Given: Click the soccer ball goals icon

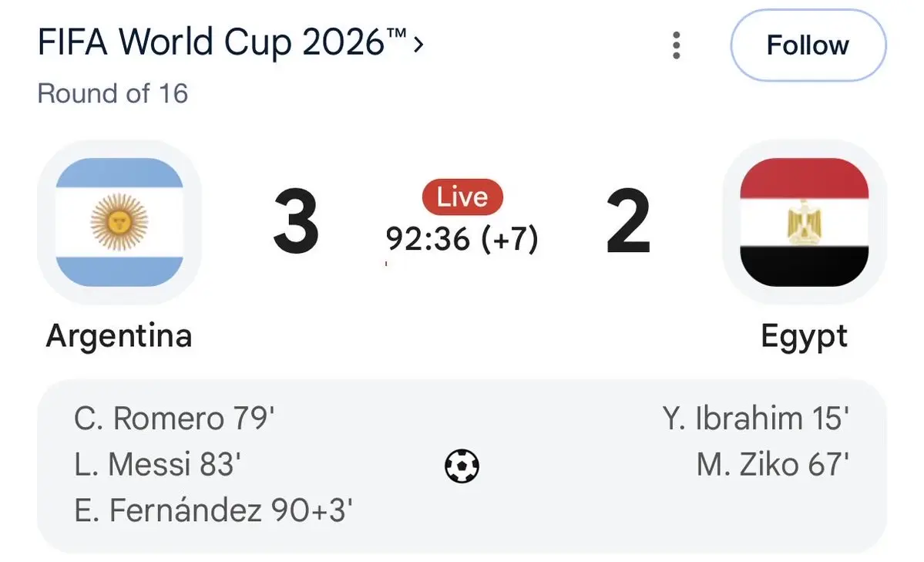Looking at the screenshot, I should tap(462, 466).
